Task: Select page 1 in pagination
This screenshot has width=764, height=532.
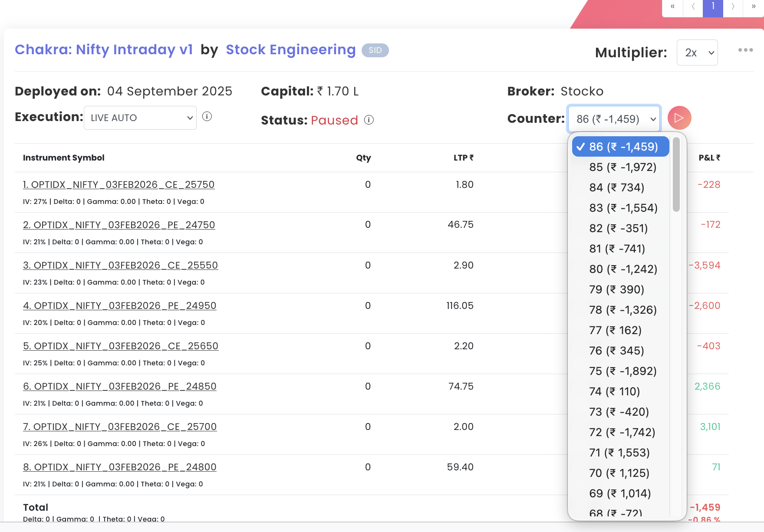Action: click(713, 7)
